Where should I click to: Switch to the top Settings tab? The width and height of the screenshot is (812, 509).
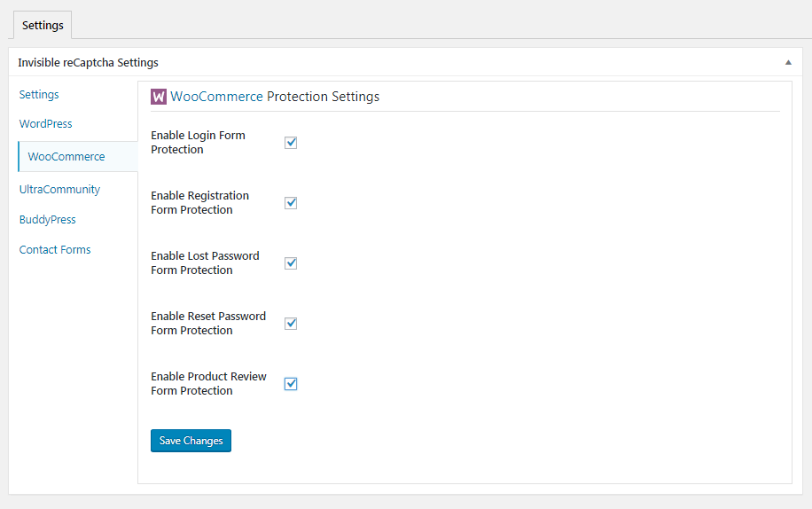pos(43,26)
